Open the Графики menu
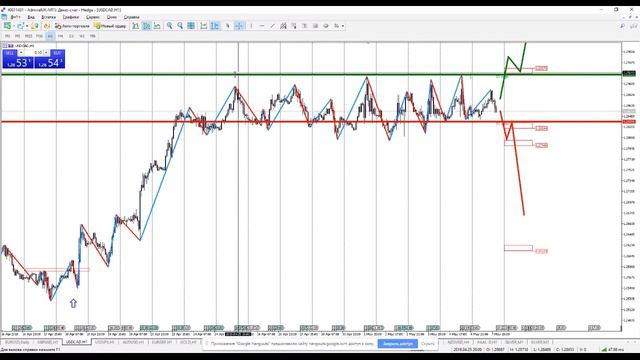The height and width of the screenshot is (360, 640). coord(71,17)
